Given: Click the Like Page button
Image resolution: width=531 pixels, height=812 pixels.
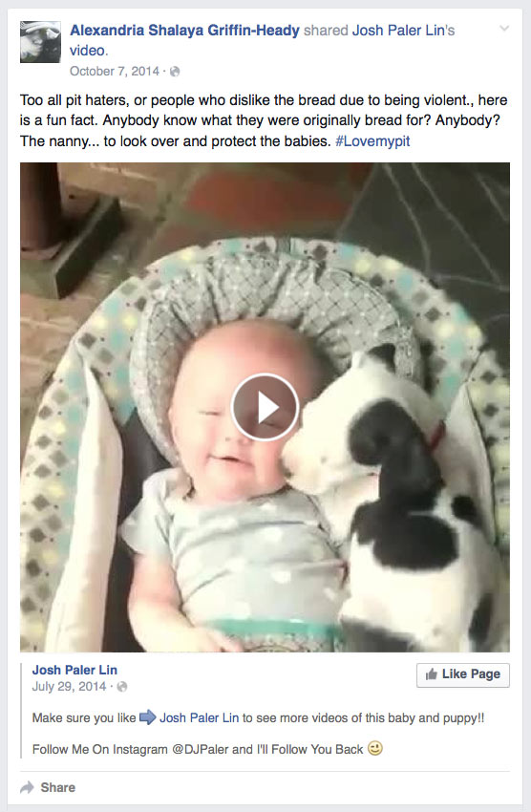Looking at the screenshot, I should (462, 674).
